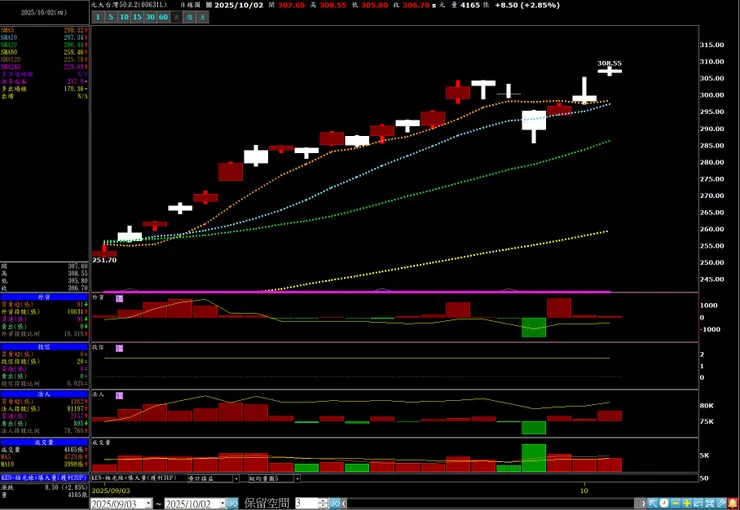
Task: Click the left arrow of horizontal scrollbar
Action: 344,503
